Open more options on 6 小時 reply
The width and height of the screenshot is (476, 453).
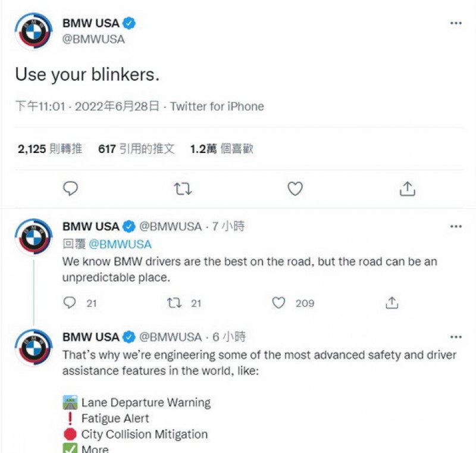[456, 337]
